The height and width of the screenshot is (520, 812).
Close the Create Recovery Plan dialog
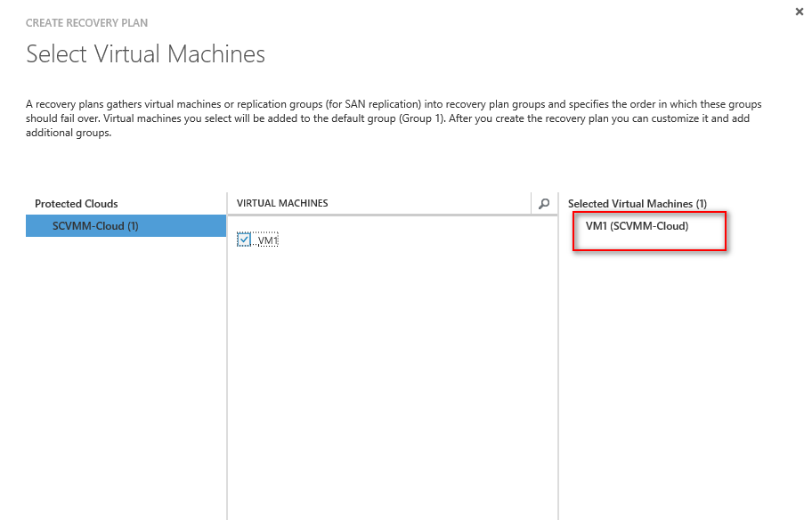799,12
